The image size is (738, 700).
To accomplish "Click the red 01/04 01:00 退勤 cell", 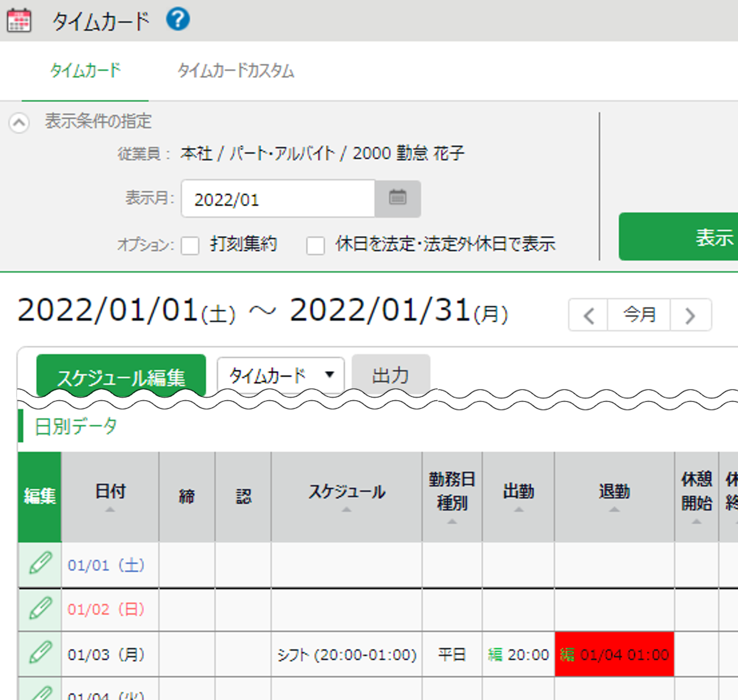I will (x=614, y=654).
